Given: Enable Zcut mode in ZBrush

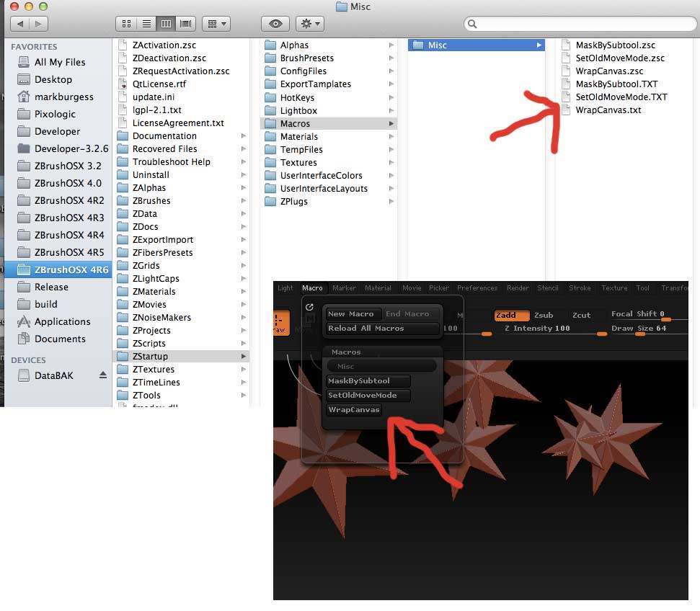Looking at the screenshot, I should click(581, 315).
